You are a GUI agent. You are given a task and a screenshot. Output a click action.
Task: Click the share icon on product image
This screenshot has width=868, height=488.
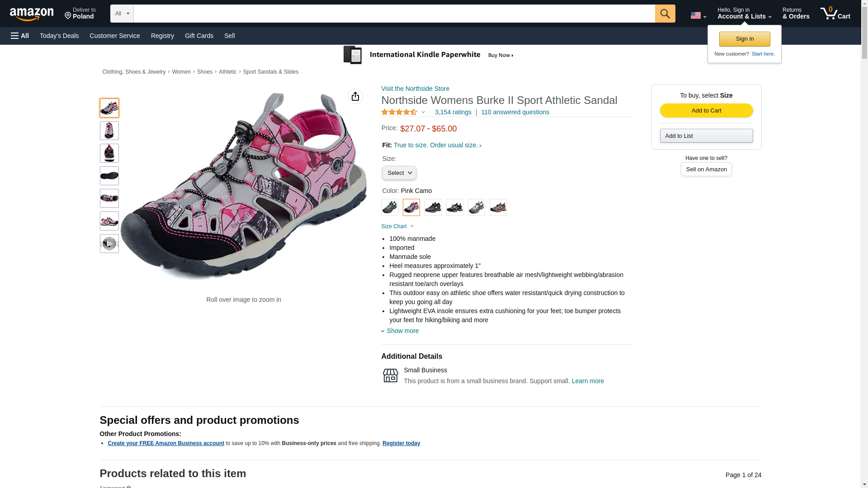[355, 96]
